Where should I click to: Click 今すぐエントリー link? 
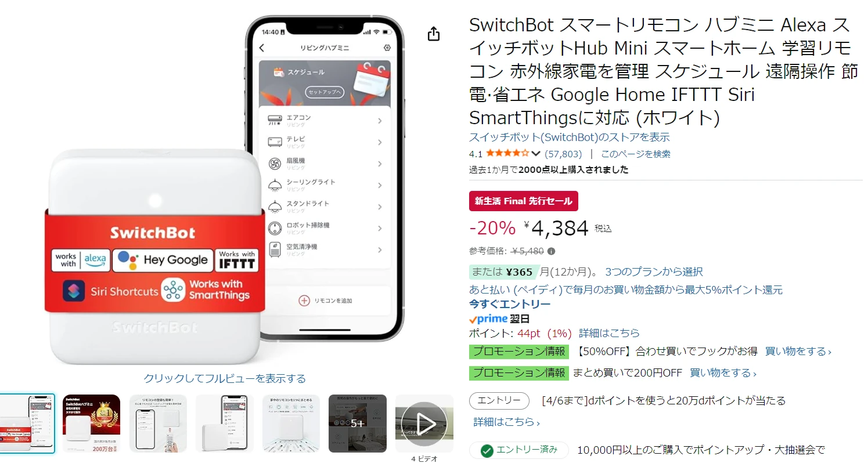[x=510, y=304]
